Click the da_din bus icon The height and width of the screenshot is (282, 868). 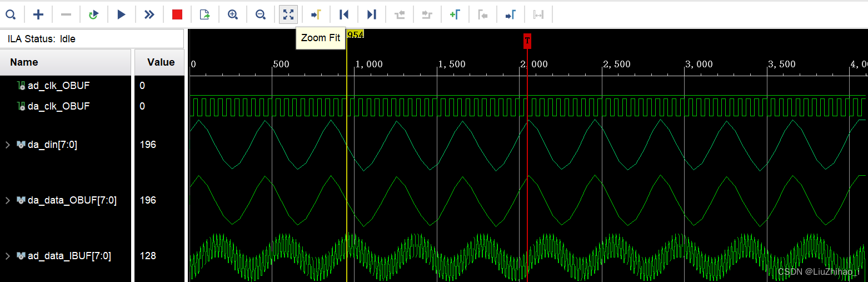pos(21,145)
